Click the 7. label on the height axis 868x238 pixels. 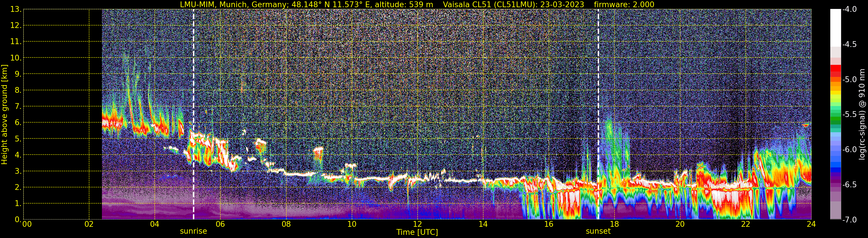[18, 107]
